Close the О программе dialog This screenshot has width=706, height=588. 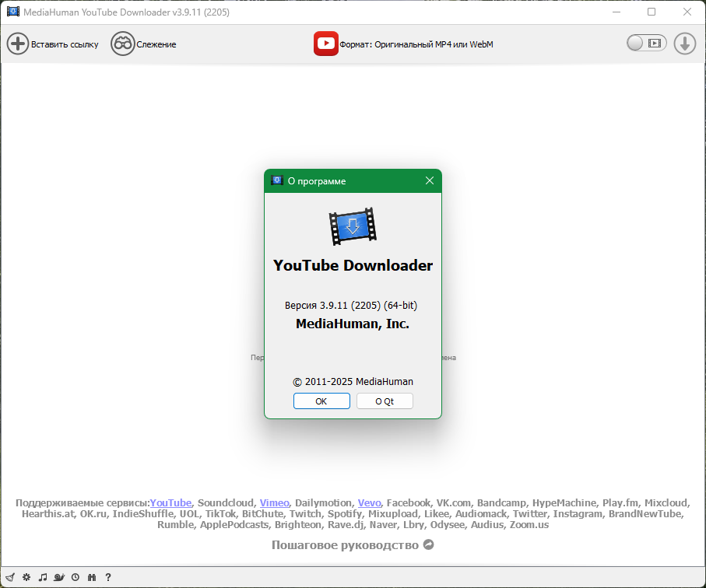click(430, 180)
